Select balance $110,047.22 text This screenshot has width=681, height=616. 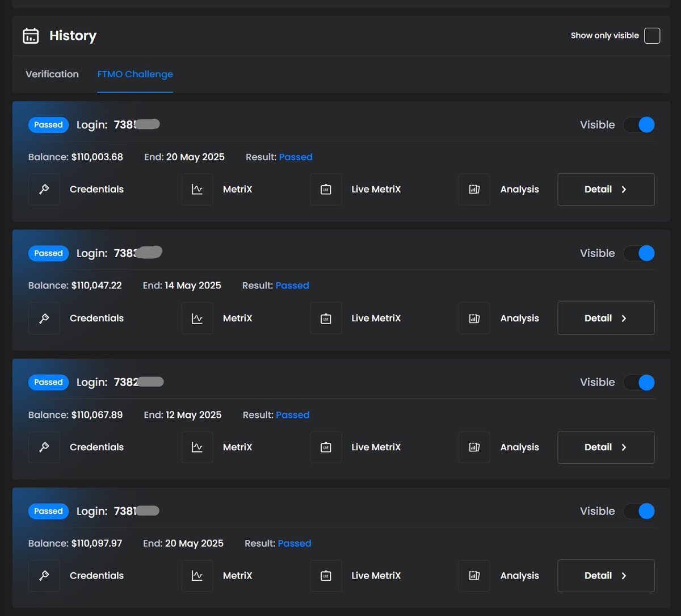point(96,286)
